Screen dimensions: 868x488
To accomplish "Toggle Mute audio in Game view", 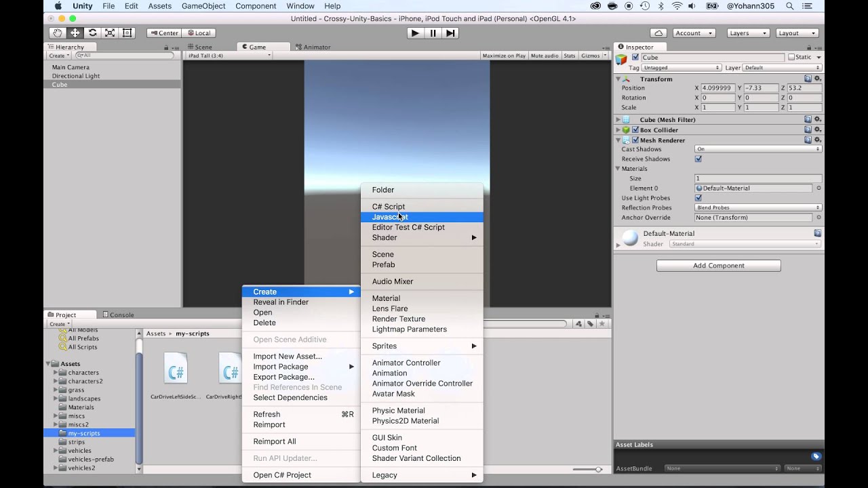I will coord(545,56).
